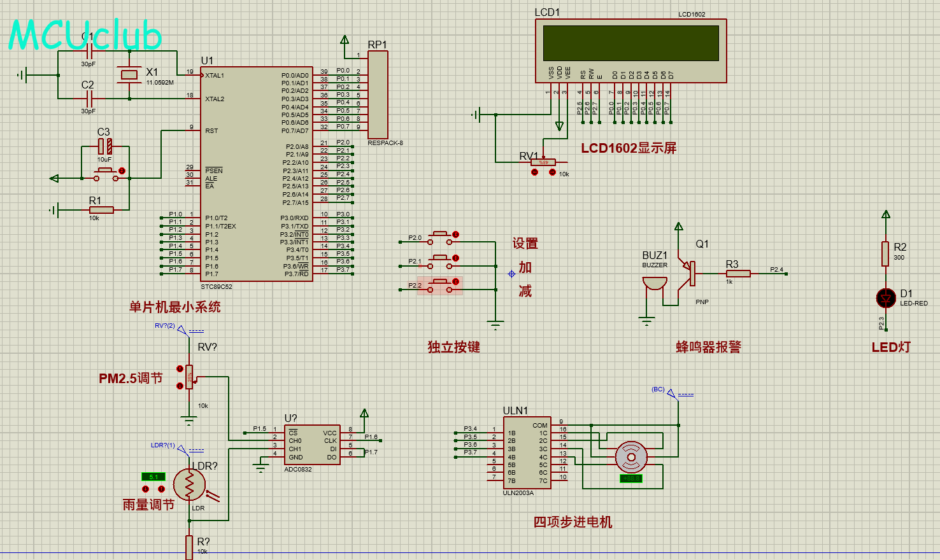Click the 11.0592M crystal frequency text
Image resolution: width=940 pixels, height=560 pixels.
click(x=160, y=83)
